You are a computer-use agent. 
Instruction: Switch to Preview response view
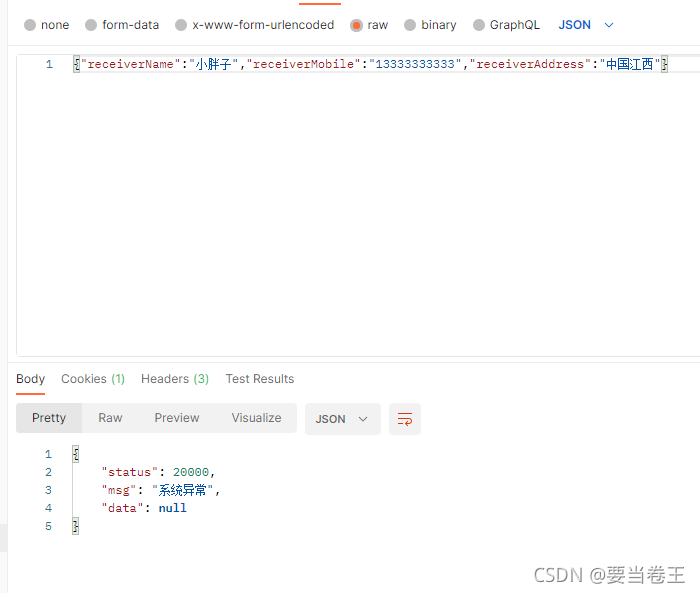tap(177, 418)
